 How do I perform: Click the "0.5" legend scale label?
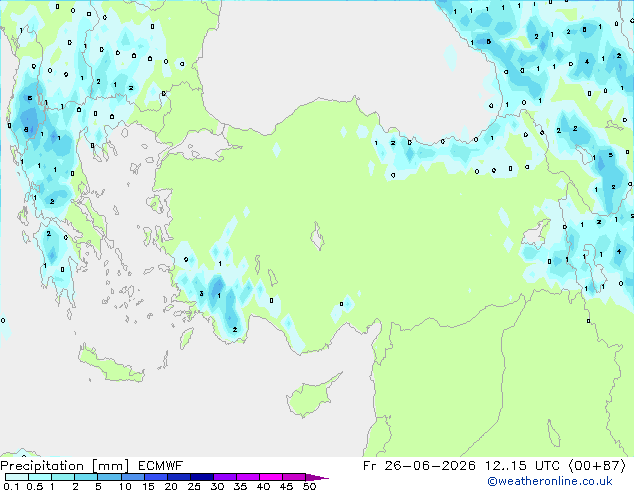pos(35,486)
